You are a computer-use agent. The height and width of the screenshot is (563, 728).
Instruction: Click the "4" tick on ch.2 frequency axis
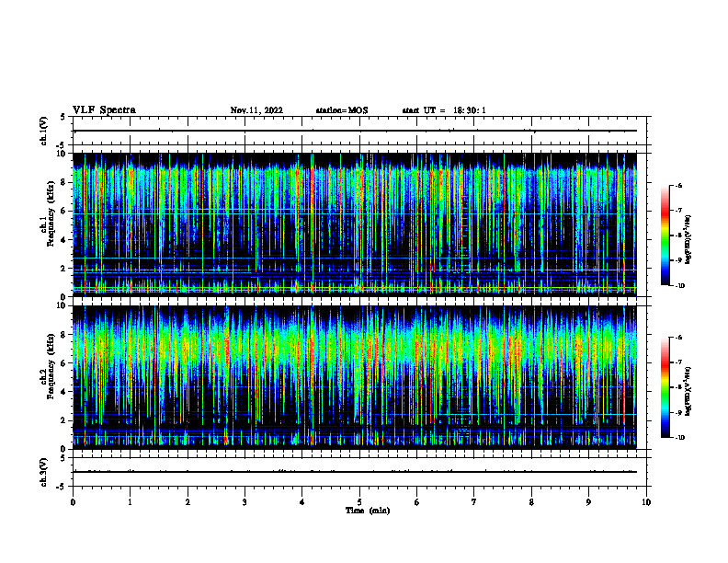(x=64, y=392)
